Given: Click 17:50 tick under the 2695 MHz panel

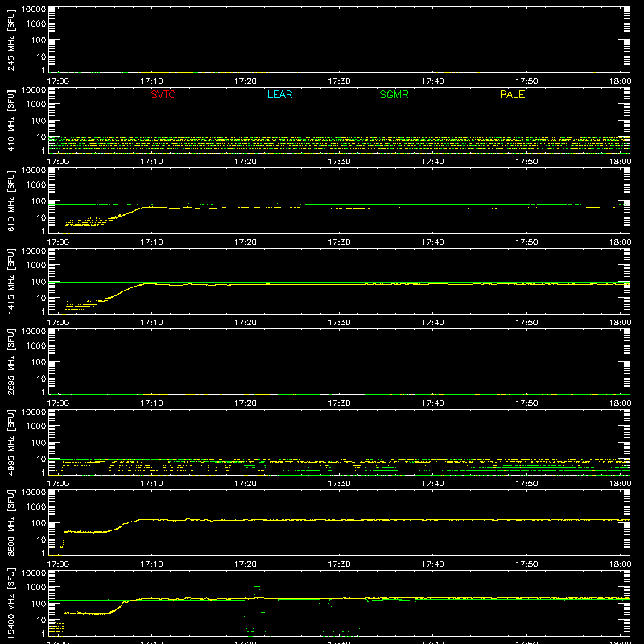Looking at the screenshot, I should coord(526,403).
